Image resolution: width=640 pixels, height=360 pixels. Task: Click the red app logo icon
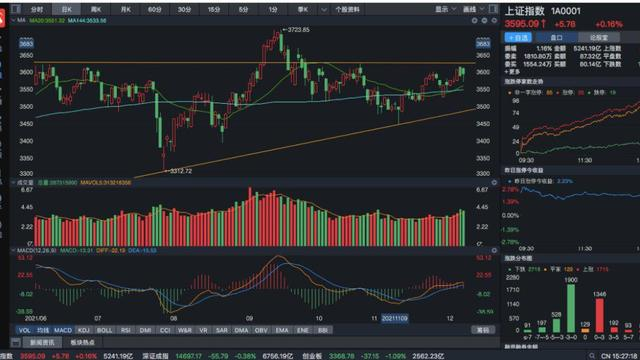coord(2,19)
